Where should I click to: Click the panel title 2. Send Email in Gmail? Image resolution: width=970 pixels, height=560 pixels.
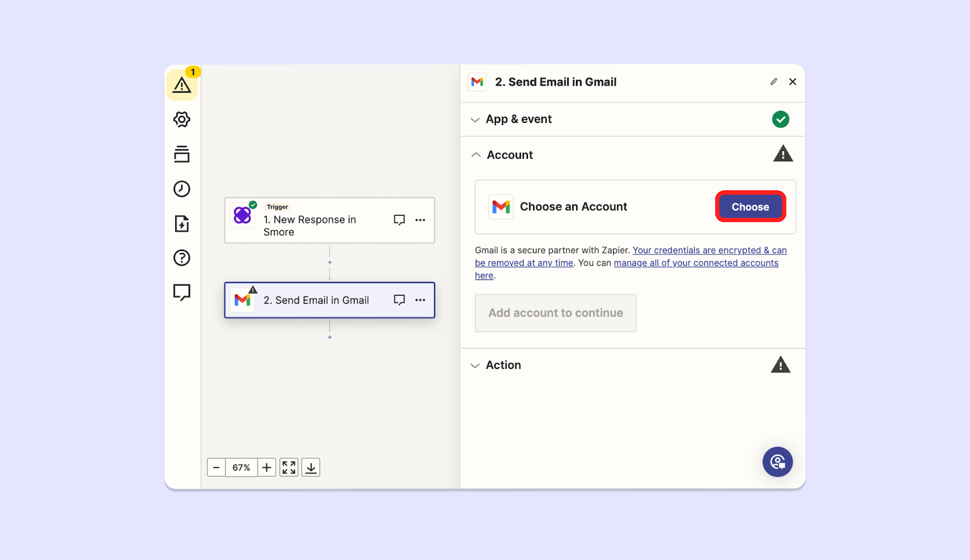click(x=556, y=82)
